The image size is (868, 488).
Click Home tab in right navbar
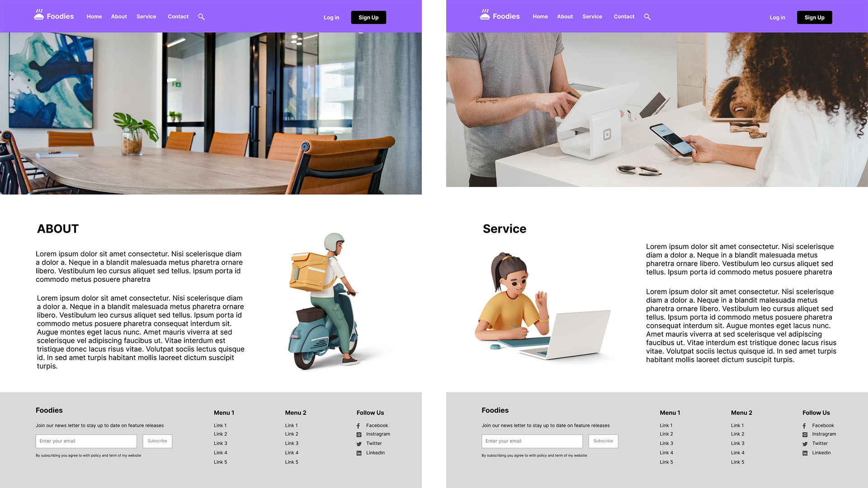coord(539,16)
